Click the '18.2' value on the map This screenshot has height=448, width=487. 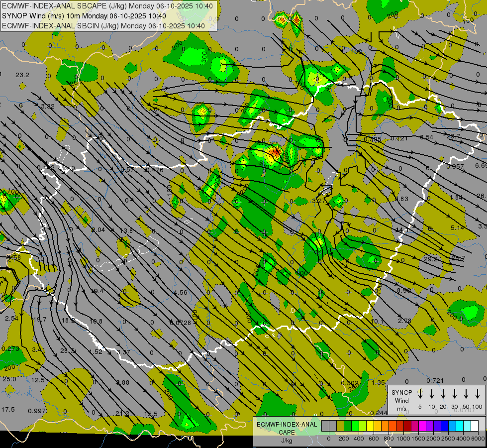(x=68, y=321)
